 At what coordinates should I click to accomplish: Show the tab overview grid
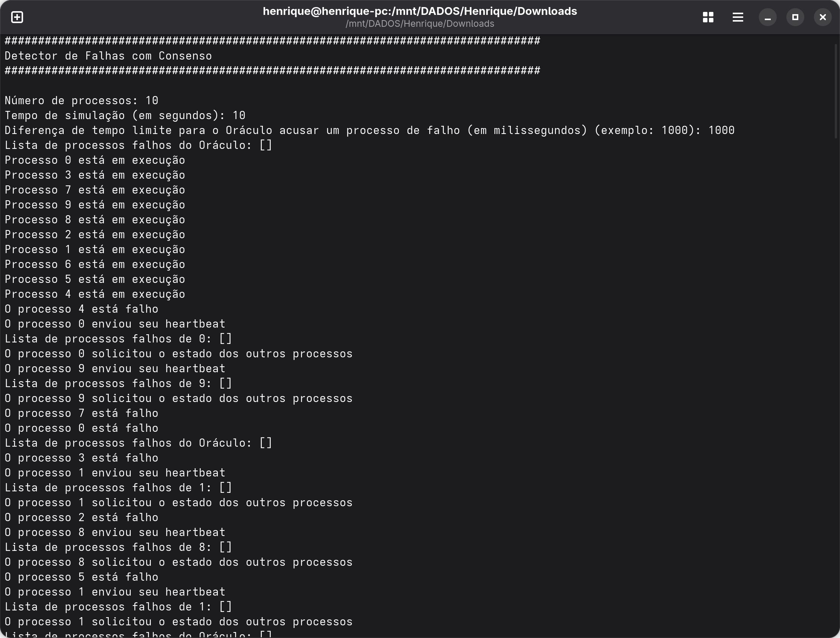708,17
